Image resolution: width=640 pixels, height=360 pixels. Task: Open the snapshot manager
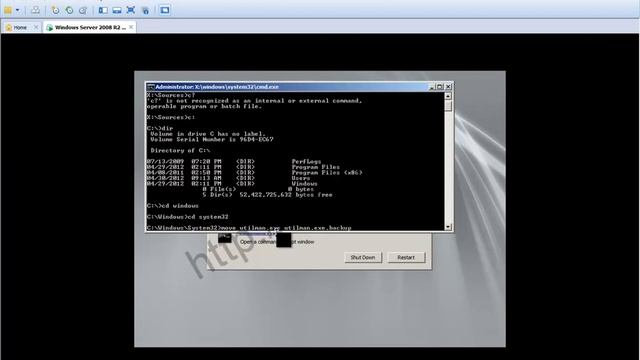83,10
